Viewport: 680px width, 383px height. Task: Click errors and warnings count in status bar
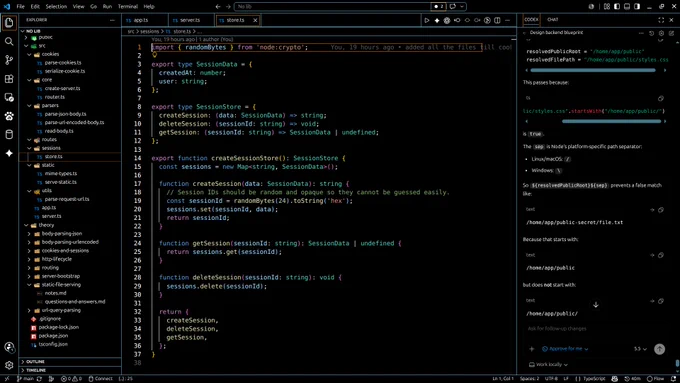(72, 379)
